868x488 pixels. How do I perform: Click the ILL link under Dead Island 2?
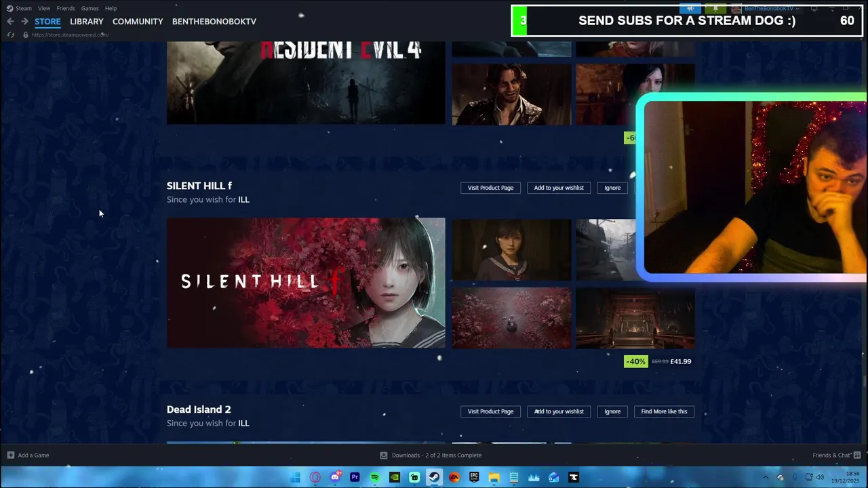243,424
